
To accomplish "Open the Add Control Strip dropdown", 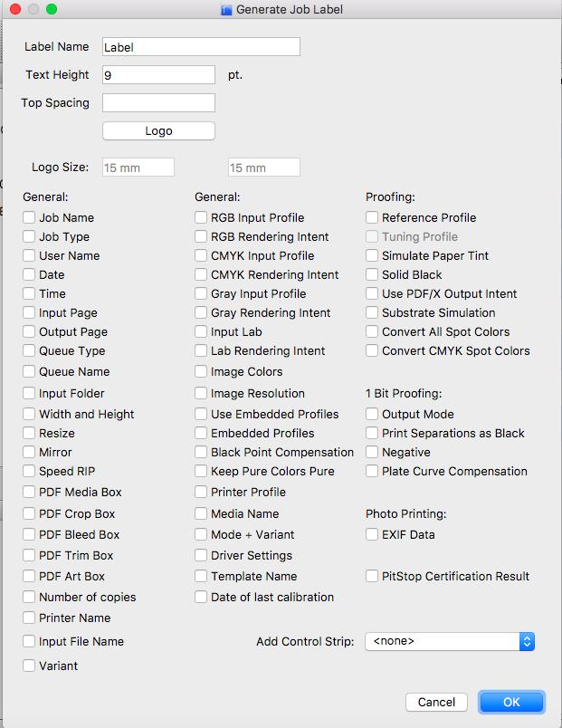I will [450, 641].
